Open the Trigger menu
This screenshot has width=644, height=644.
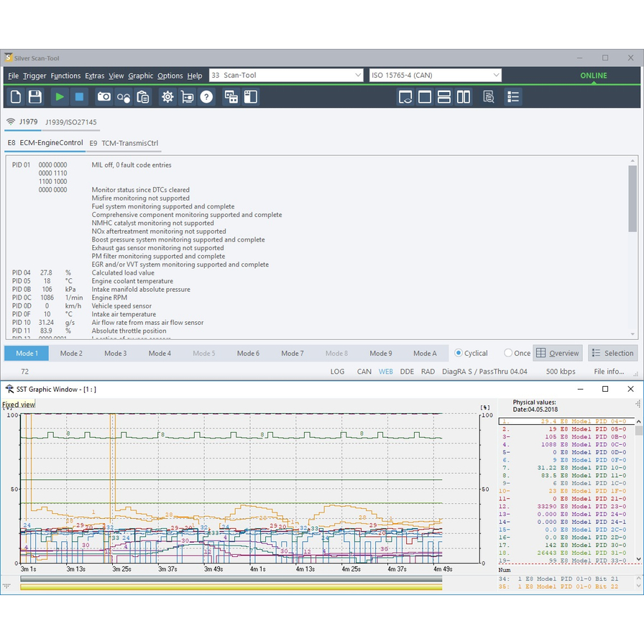(x=34, y=75)
